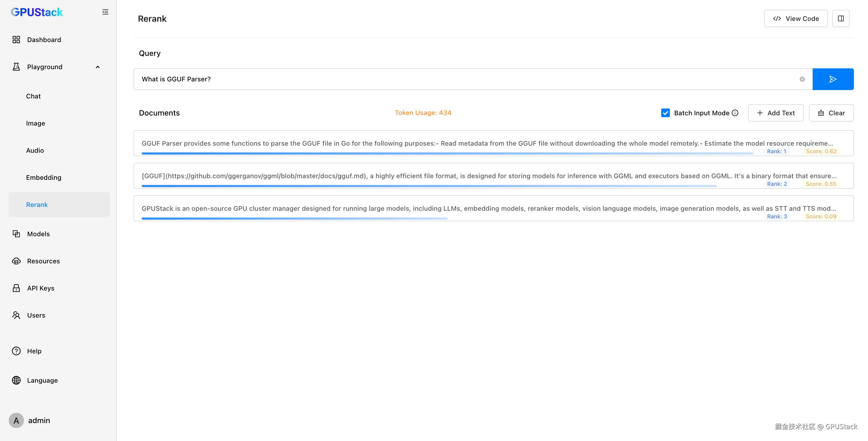This screenshot has height=441, width=868.
Task: Click the Dashboard grid icon
Action: (x=16, y=40)
